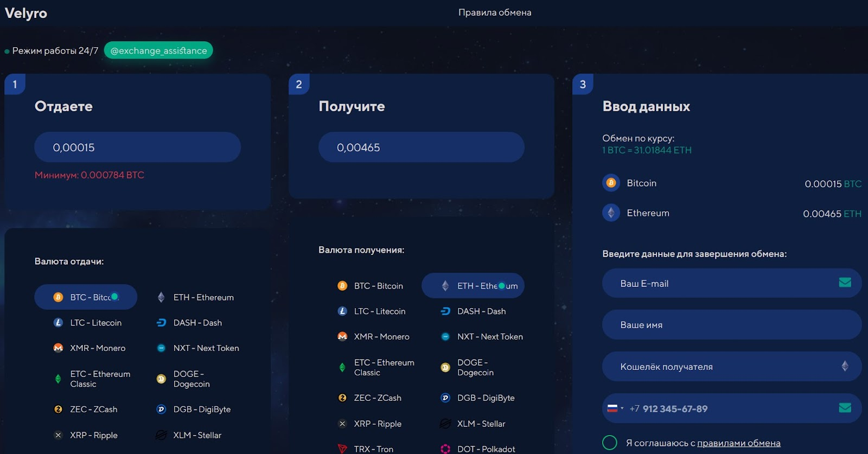Click the Ethereum icon in the wallet field
Screen dimensions: 868x454
coord(845,366)
